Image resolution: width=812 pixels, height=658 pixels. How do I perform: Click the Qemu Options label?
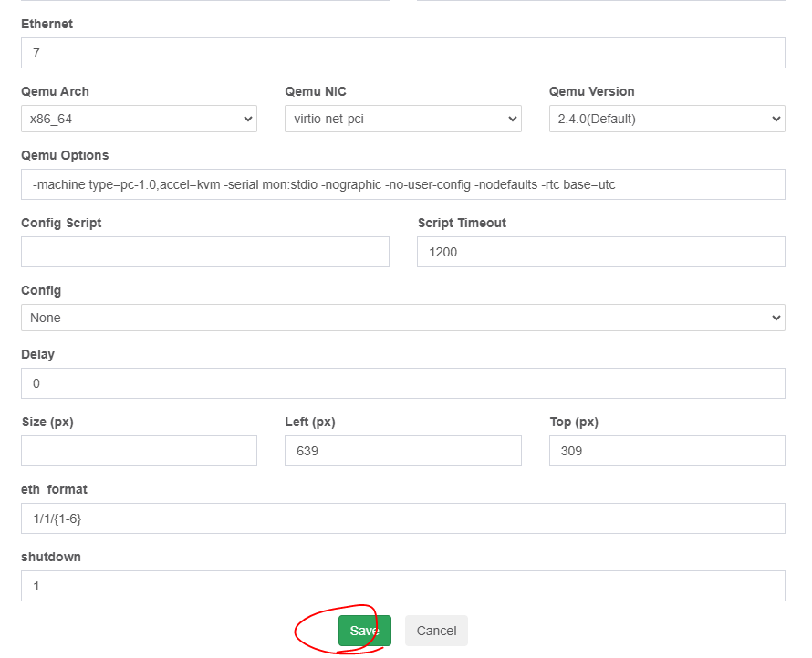pyautogui.click(x=65, y=155)
